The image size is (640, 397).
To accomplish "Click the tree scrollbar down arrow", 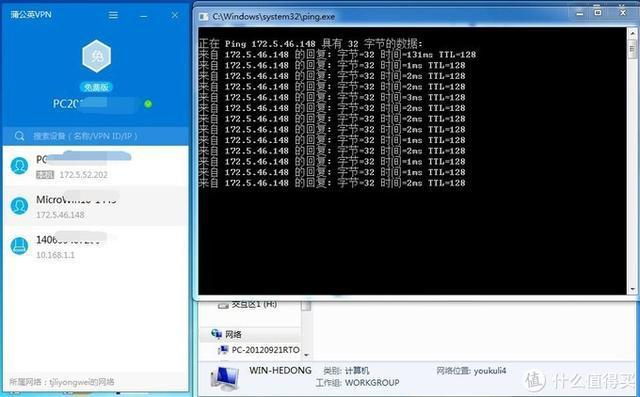I will pyautogui.click(x=306, y=355).
